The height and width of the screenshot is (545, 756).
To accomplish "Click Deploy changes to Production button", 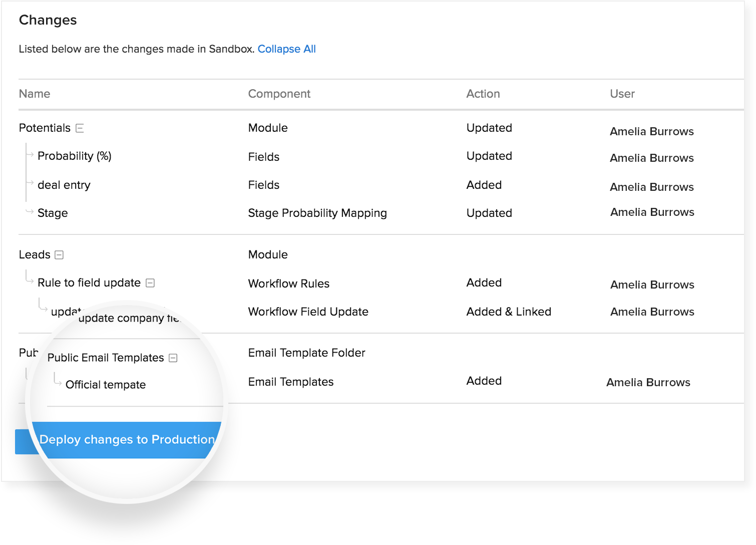I will (127, 439).
